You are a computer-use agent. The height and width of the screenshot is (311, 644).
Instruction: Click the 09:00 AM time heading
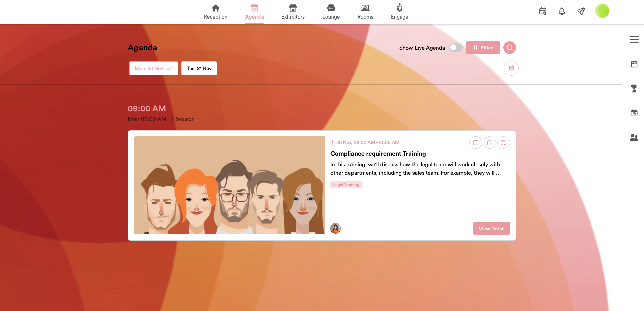[x=147, y=109]
